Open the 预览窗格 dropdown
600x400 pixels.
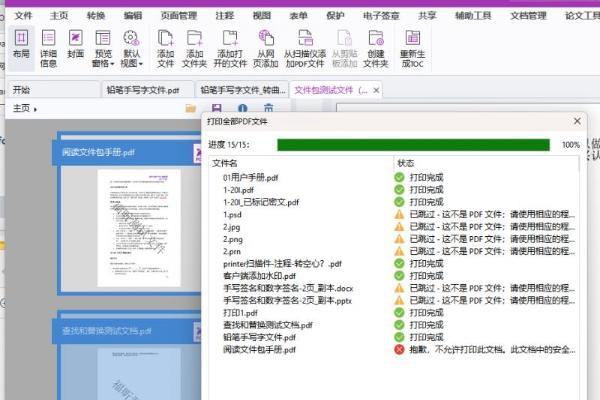coord(103,48)
